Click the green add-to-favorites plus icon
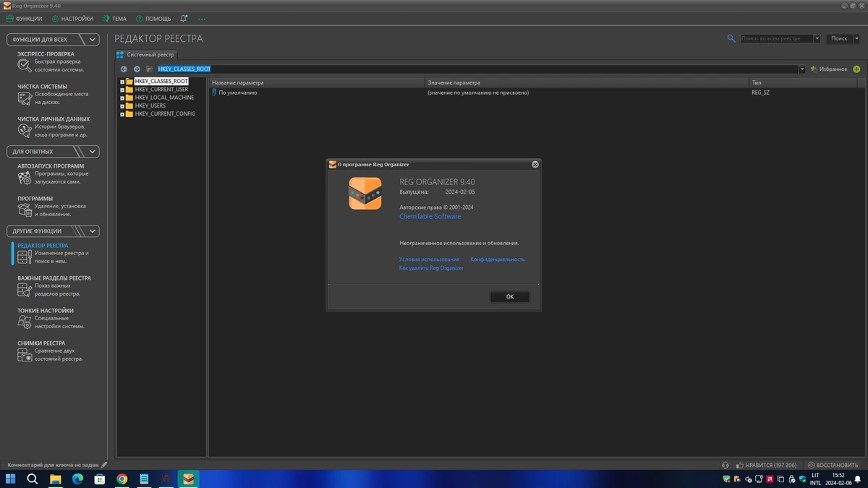This screenshot has height=488, width=868. (856, 69)
